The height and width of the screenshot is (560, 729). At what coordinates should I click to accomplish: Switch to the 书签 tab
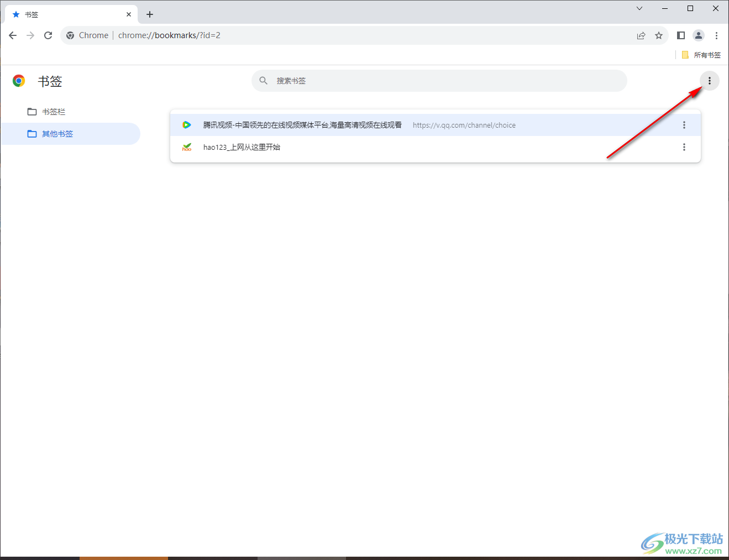pyautogui.click(x=71, y=14)
